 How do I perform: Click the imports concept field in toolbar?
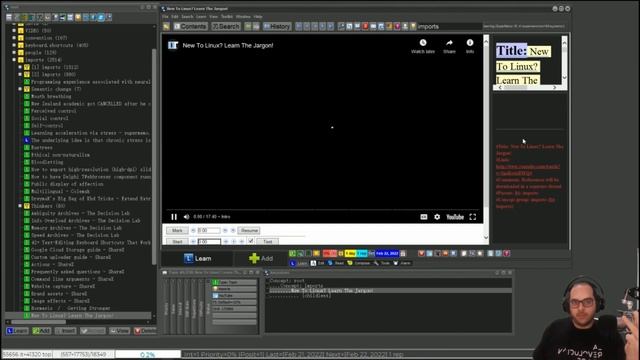(449, 27)
